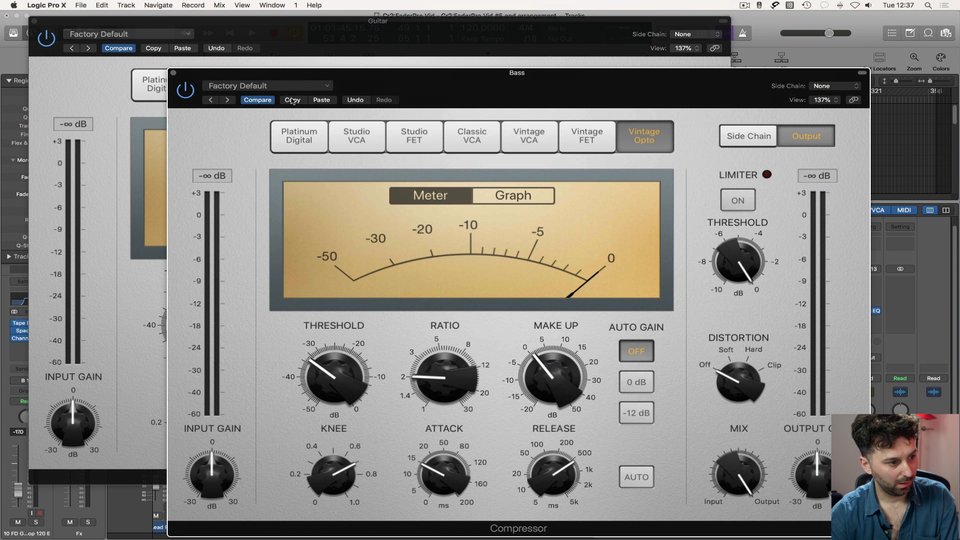Click Paste in the Bass window
Screen dimensions: 960x540
tap(321, 100)
